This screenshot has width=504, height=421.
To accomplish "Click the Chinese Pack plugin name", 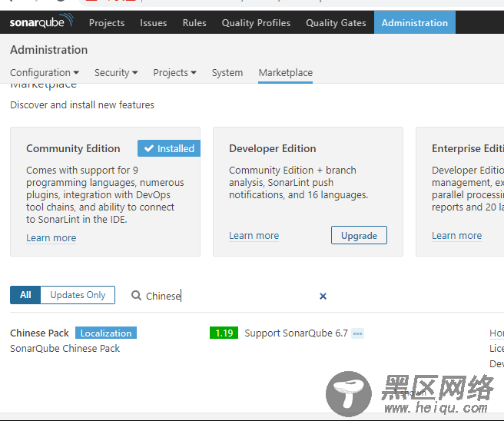I will (x=39, y=333).
